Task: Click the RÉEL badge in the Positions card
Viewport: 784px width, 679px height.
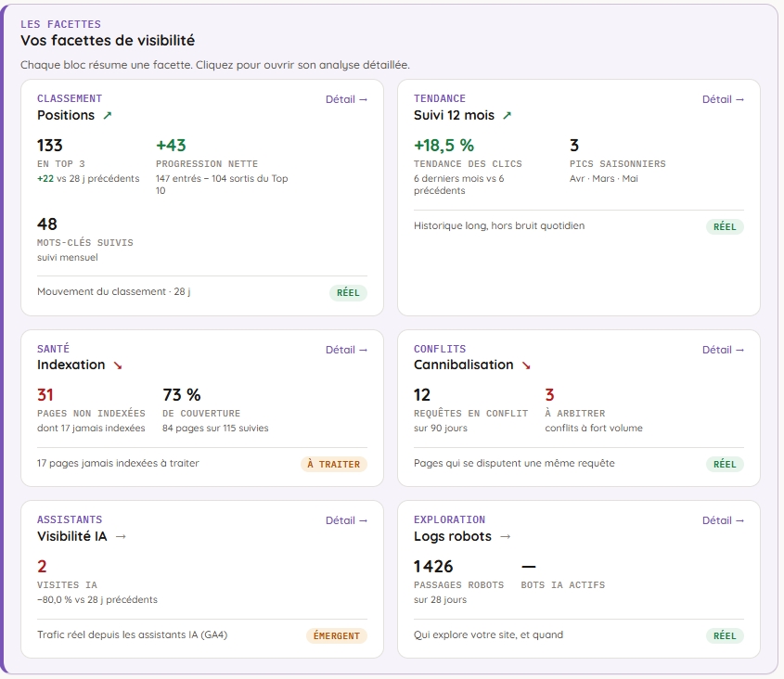Action: pos(348,293)
